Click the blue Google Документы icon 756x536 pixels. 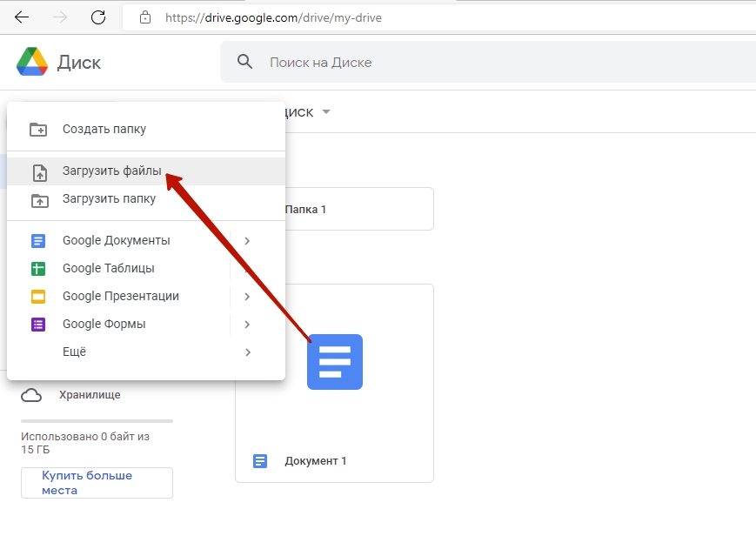tap(38, 241)
